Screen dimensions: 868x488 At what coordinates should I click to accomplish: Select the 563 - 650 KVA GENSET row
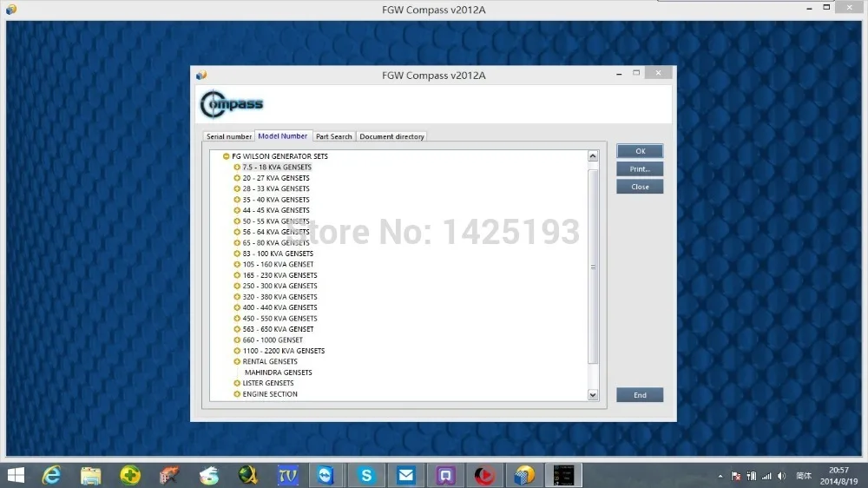tap(278, 329)
